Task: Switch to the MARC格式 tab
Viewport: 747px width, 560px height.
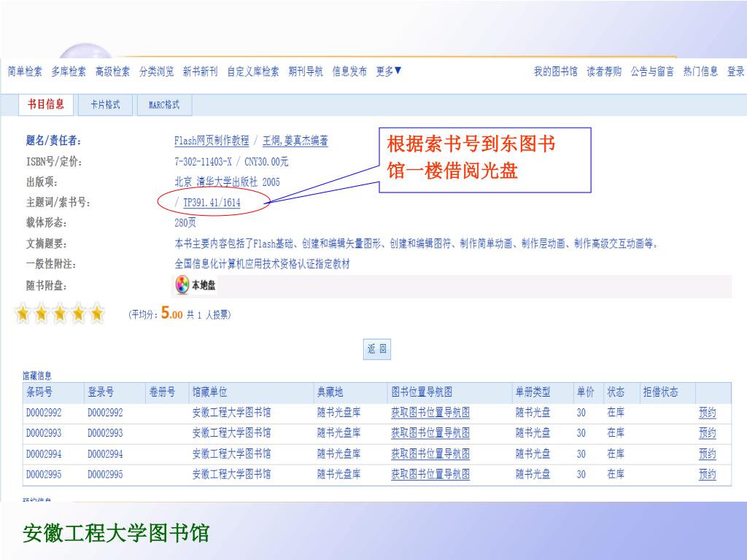Action: click(x=164, y=105)
